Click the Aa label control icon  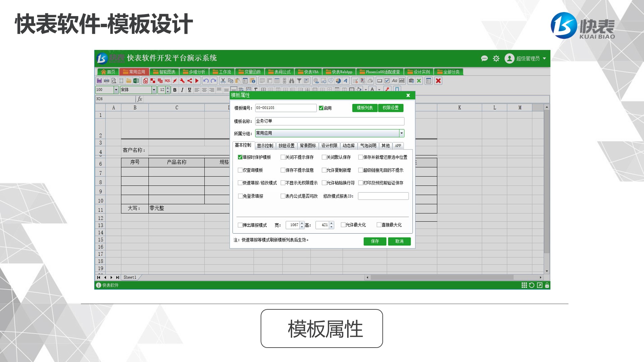pos(394,81)
